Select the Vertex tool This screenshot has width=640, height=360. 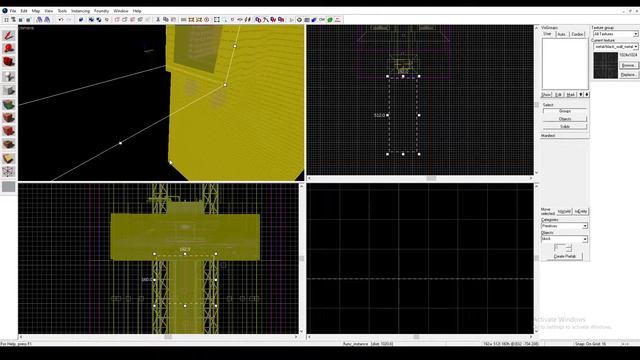[x=8, y=171]
